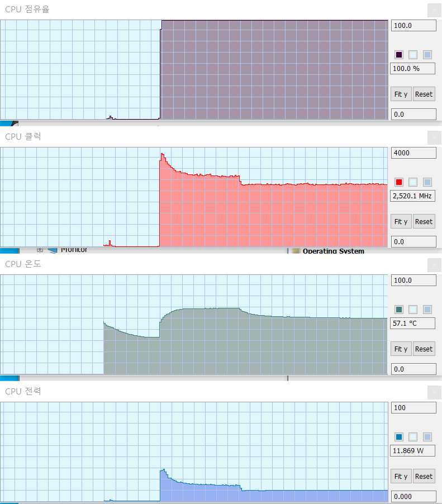Screen dimensions: 442x504
Task: Click Operating System label in background window
Action: [334, 251]
